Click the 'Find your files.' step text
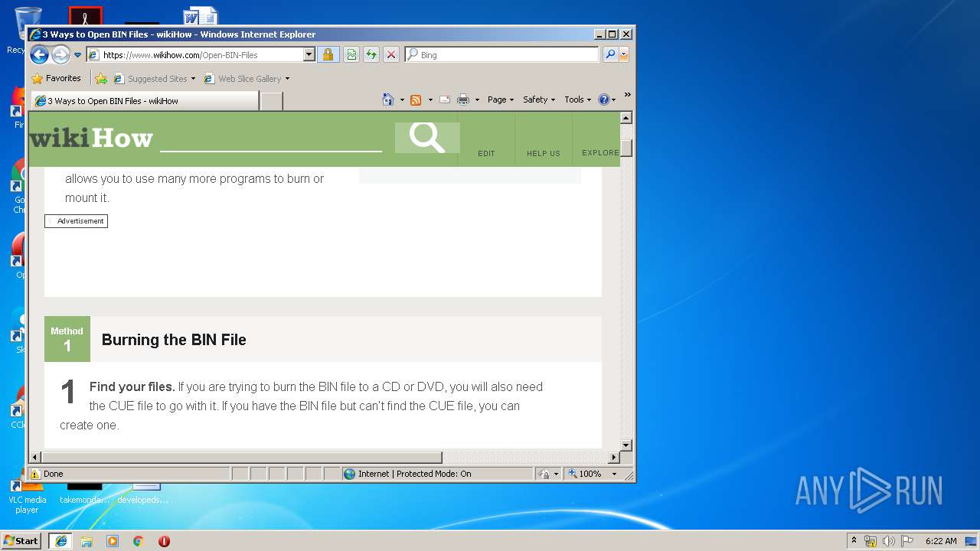Viewport: 980px width, 551px height. point(132,386)
